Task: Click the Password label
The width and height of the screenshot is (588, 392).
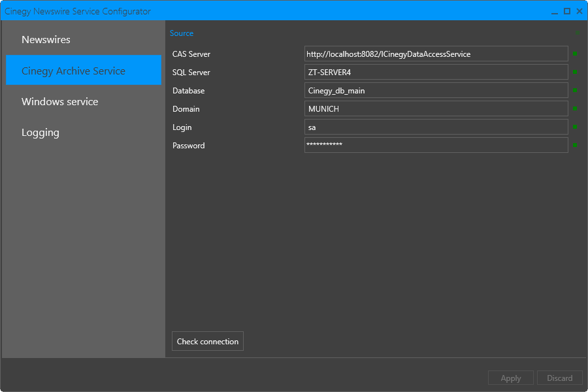Action: point(189,146)
